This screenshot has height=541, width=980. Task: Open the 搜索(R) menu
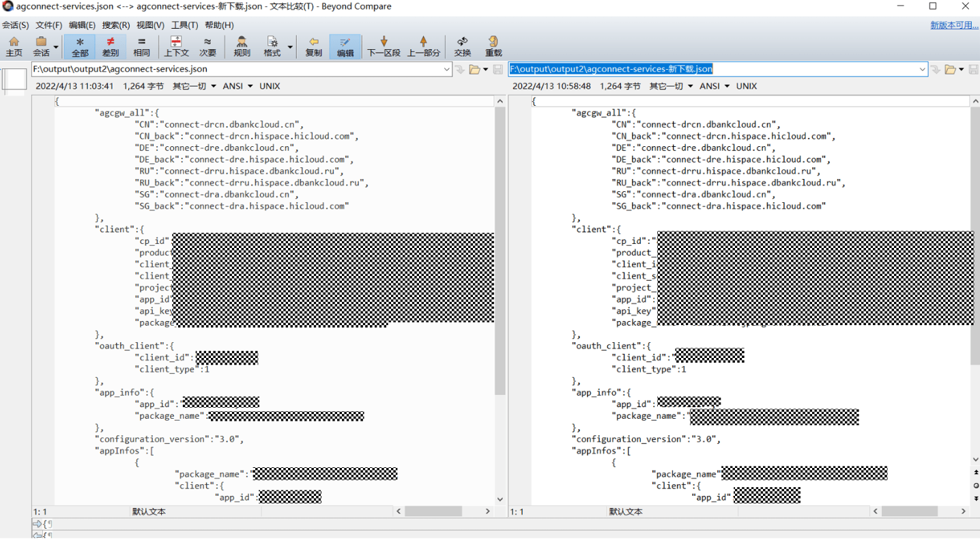116,25
